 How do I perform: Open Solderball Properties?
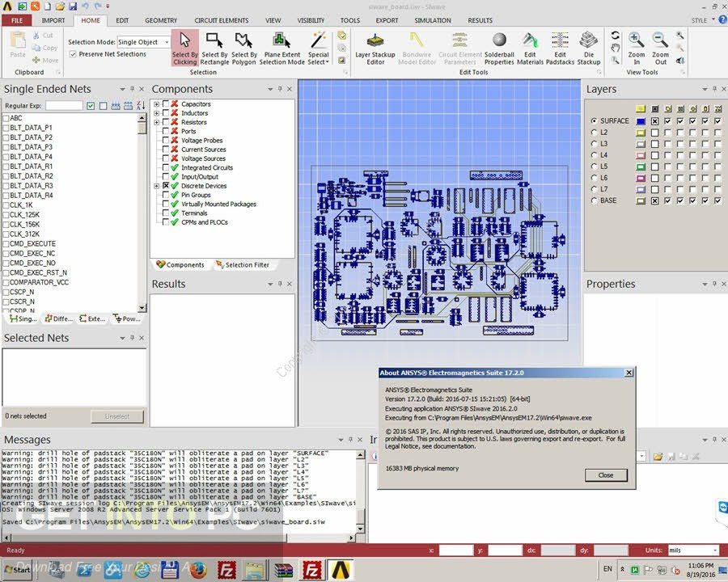499,48
